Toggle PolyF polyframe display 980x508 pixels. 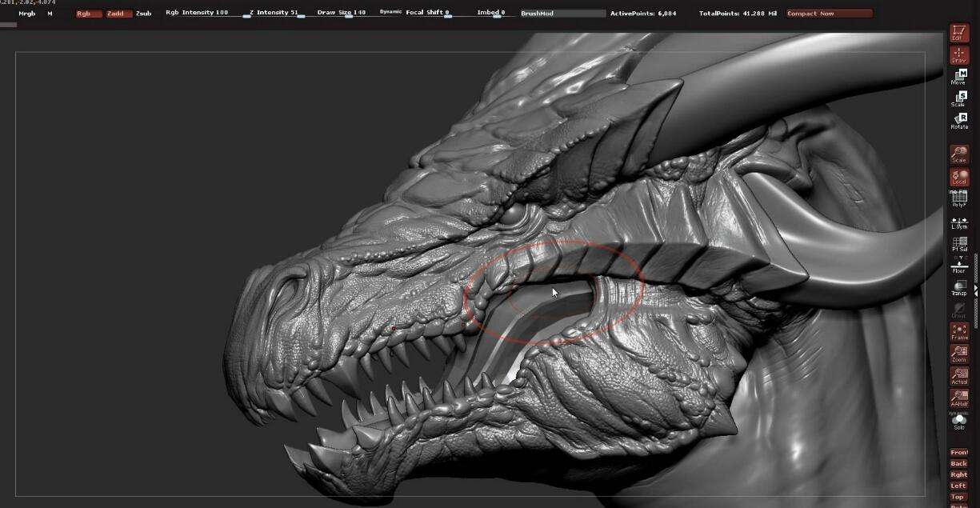(x=959, y=199)
